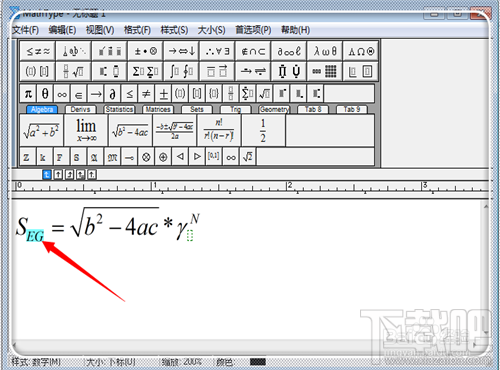Open the fraction and radical templates palette
The width and height of the screenshot is (500, 370).
tap(74, 71)
